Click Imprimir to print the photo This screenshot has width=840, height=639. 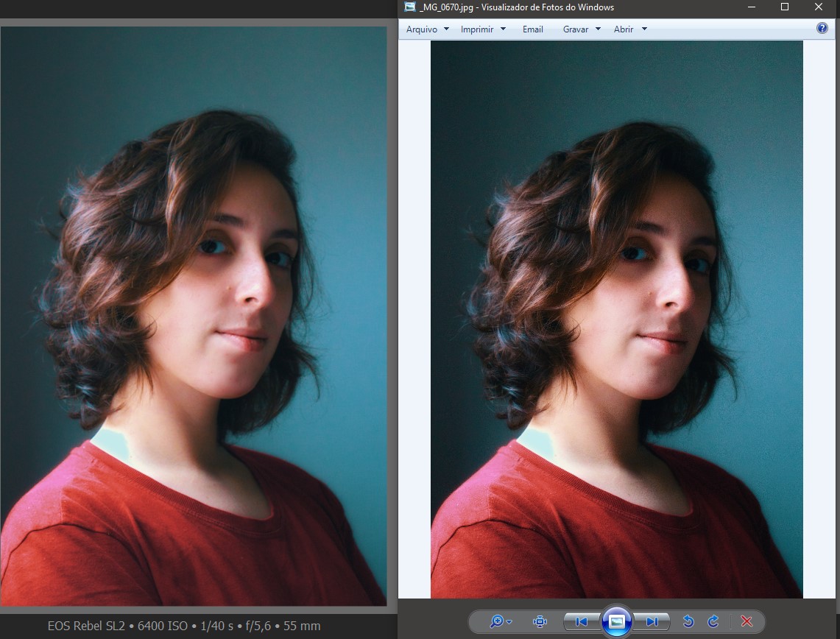478,29
